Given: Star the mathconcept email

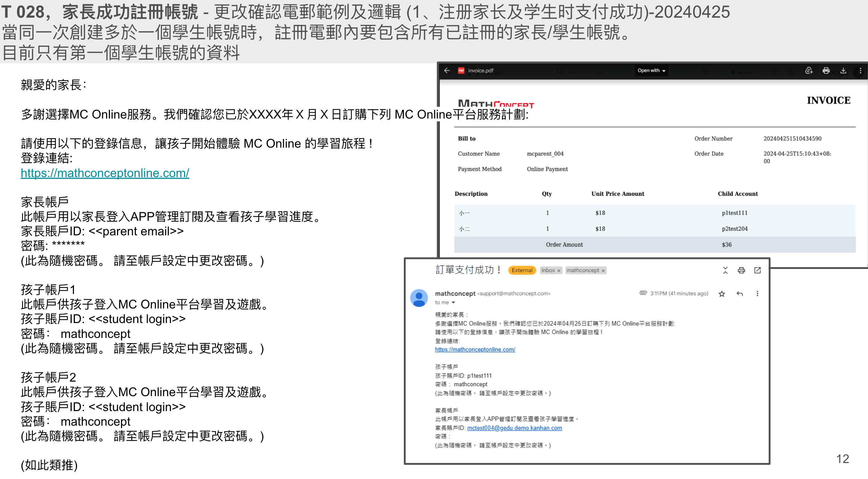Looking at the screenshot, I should 722,294.
